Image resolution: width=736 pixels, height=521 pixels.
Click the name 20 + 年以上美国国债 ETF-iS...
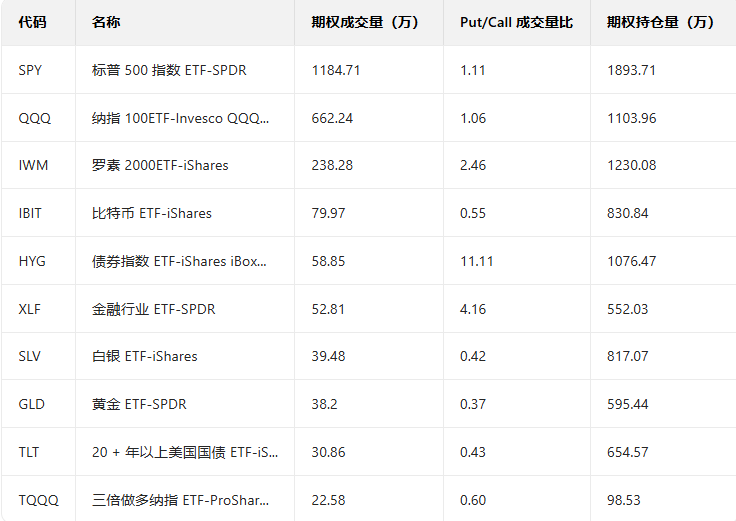click(185, 452)
